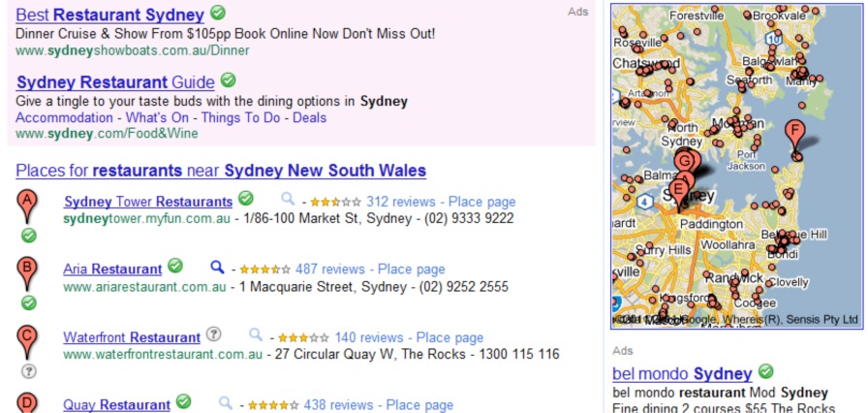Click star rating of Aria Restaurant

click(264, 270)
